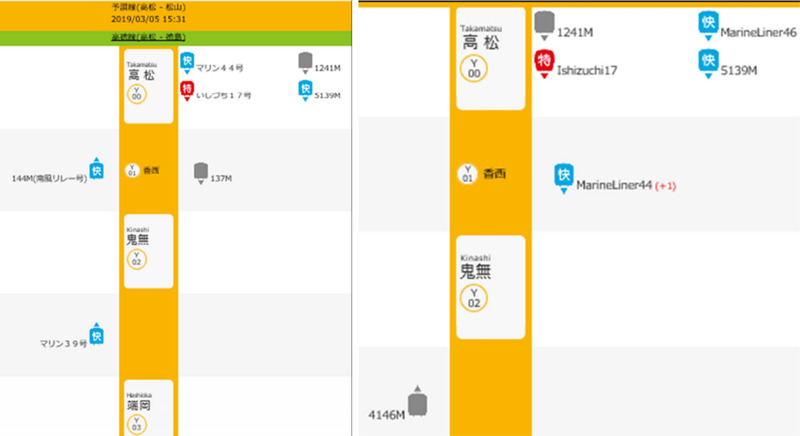Open the 高徳線(高松 - 徳島) line link

tap(148, 37)
